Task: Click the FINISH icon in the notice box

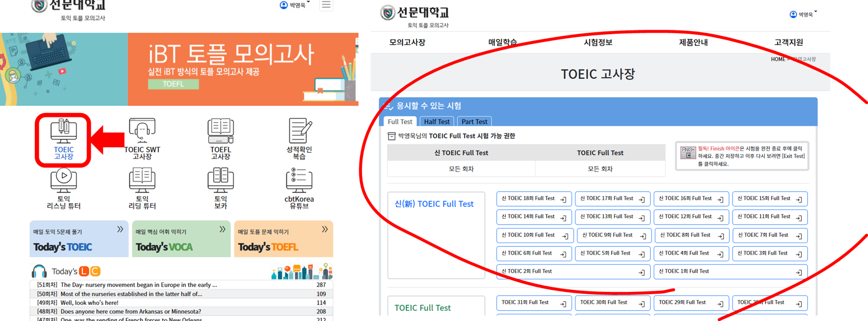Action: pyautogui.click(x=688, y=153)
